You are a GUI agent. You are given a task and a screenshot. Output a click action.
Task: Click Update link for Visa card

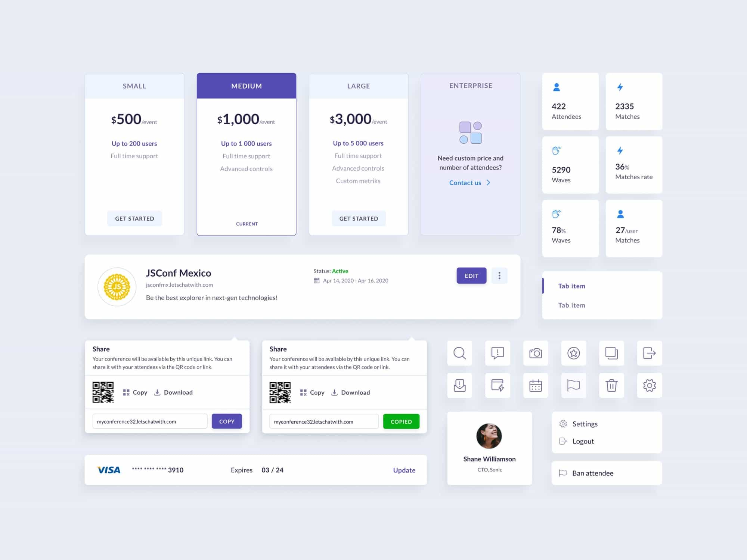[x=405, y=469]
